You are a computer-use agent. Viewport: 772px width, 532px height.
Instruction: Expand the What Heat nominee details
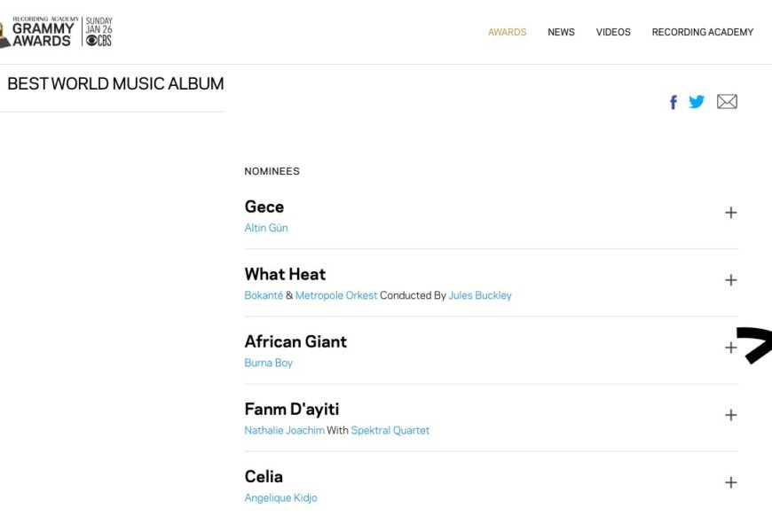[730, 280]
